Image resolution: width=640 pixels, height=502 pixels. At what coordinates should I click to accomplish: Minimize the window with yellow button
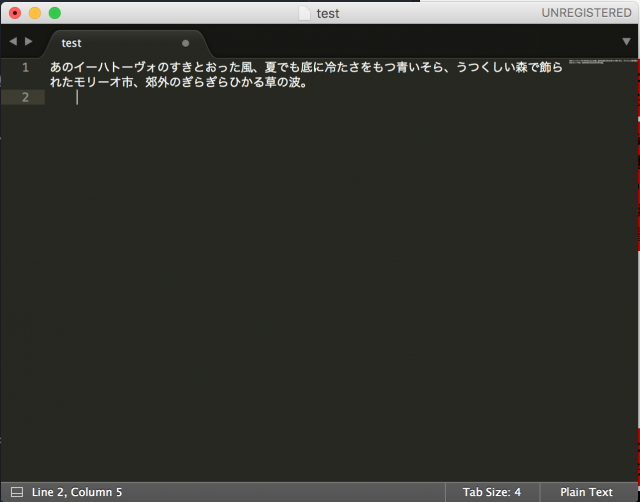click(x=35, y=13)
